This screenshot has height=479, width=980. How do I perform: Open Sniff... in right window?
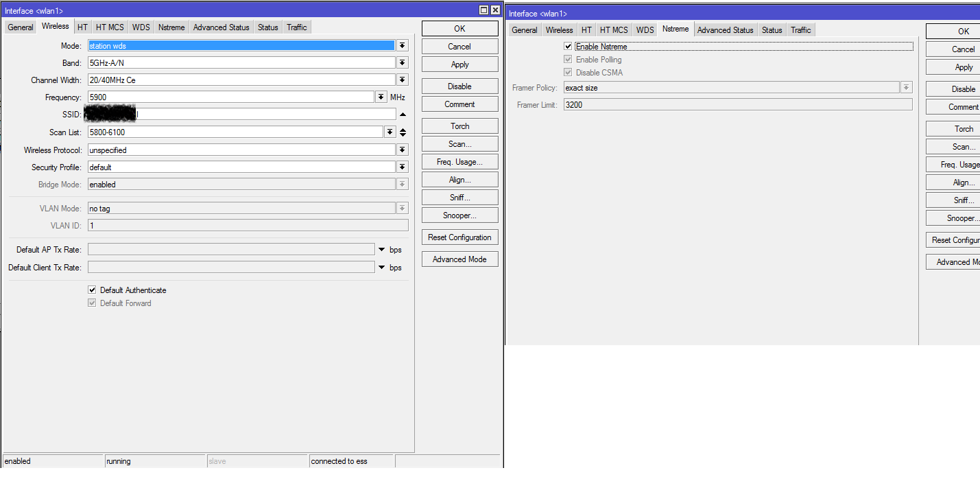point(953,200)
